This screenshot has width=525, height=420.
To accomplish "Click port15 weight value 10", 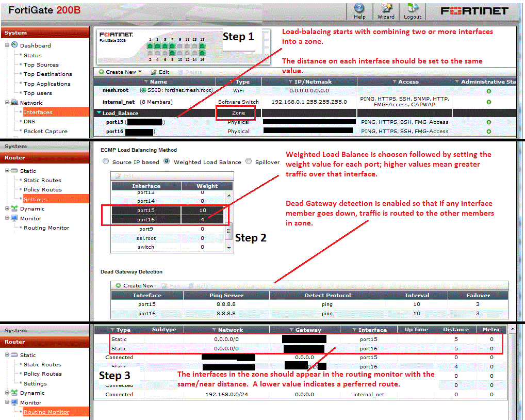I will pos(203,211).
